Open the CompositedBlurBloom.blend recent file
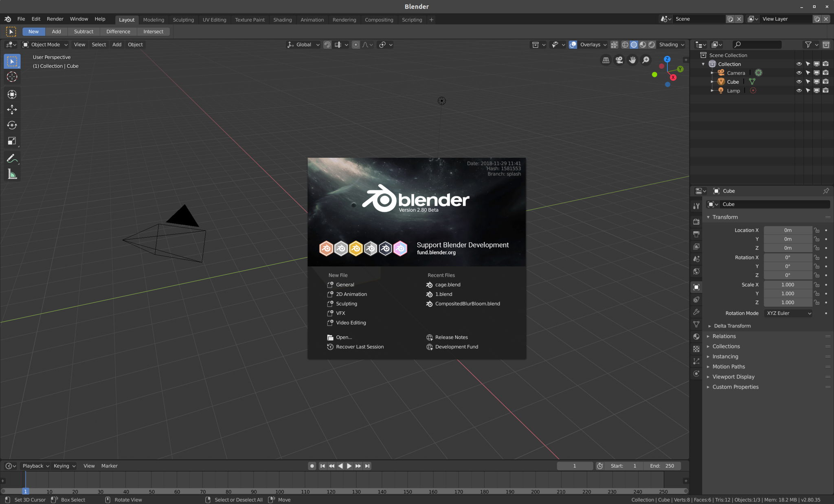Viewport: 834px width, 504px height. tap(467, 303)
